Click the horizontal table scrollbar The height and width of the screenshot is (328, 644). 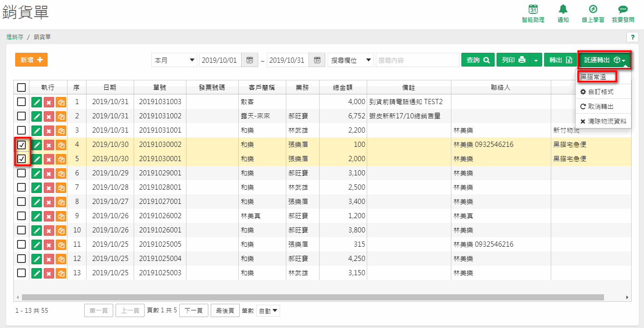click(312, 297)
